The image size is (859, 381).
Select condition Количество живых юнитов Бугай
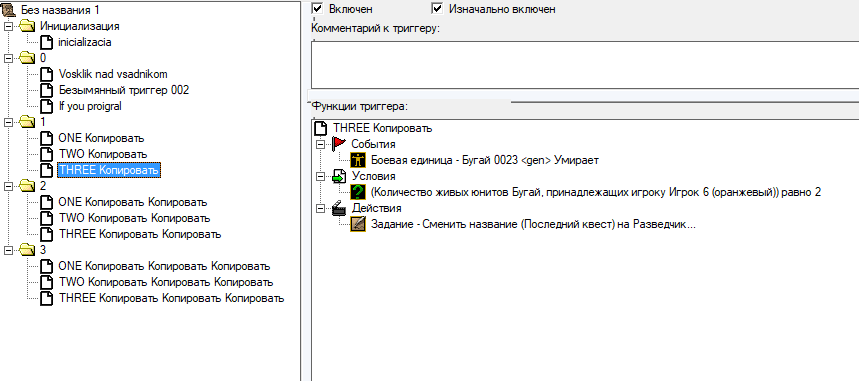[x=596, y=192]
